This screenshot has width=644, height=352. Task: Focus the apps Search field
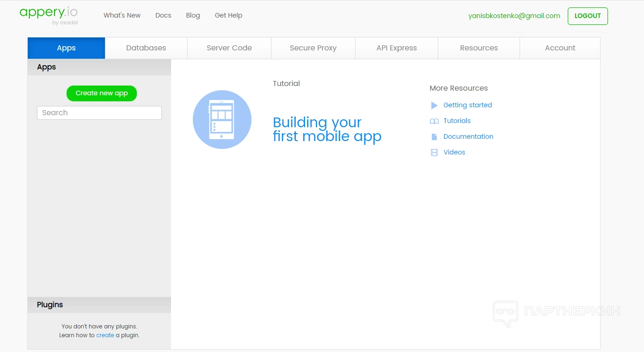[99, 113]
